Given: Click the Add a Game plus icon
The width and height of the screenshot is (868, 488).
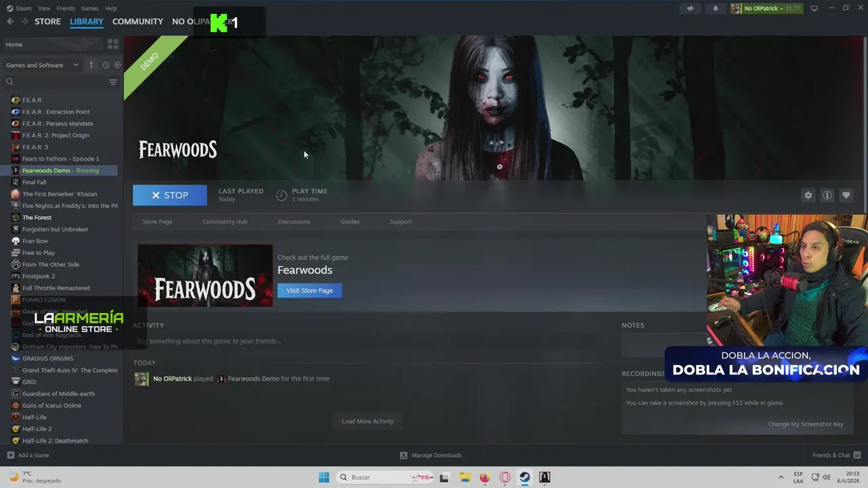Looking at the screenshot, I should tap(10, 455).
